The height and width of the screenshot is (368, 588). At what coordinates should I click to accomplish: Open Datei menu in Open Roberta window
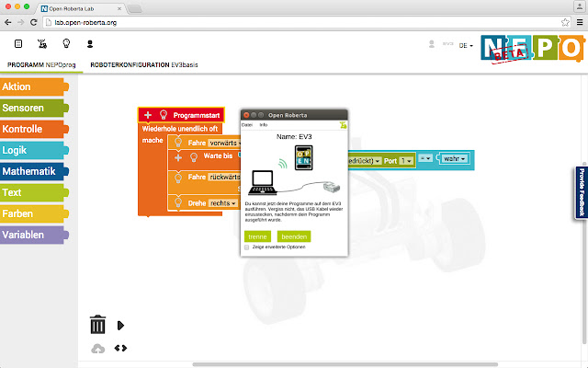[247, 125]
